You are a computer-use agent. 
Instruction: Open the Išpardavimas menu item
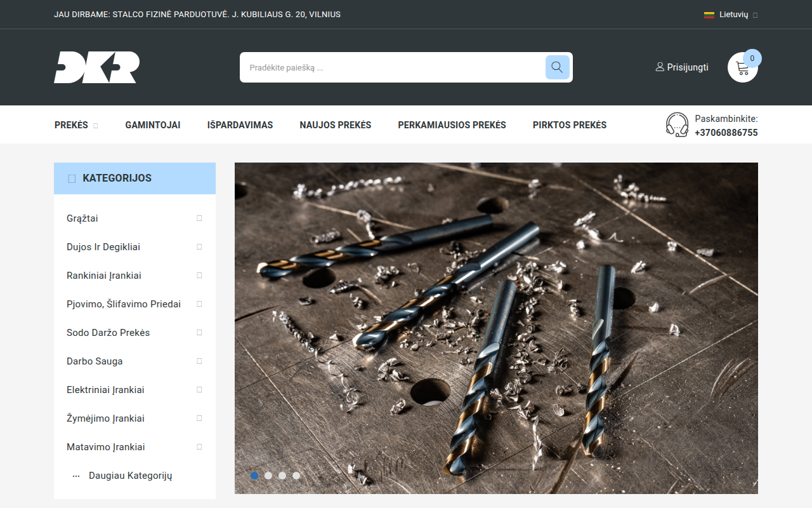click(240, 125)
